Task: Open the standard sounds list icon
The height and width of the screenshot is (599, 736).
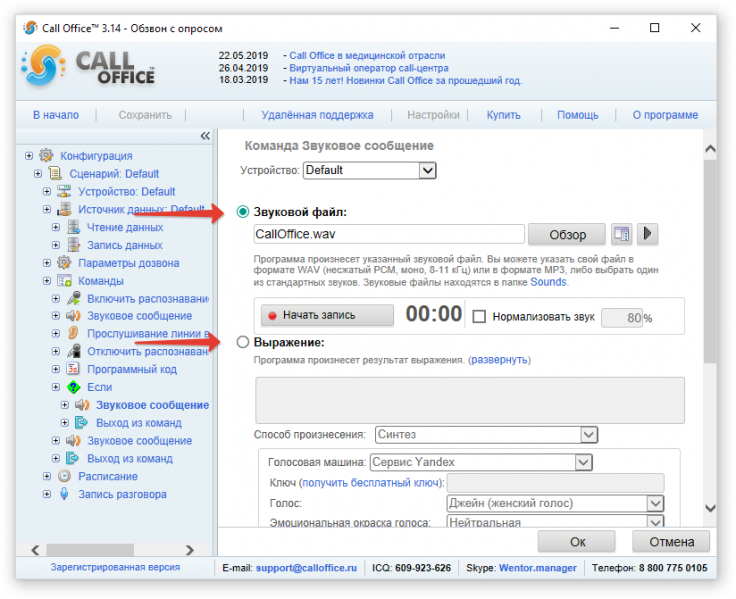Action: click(621, 233)
